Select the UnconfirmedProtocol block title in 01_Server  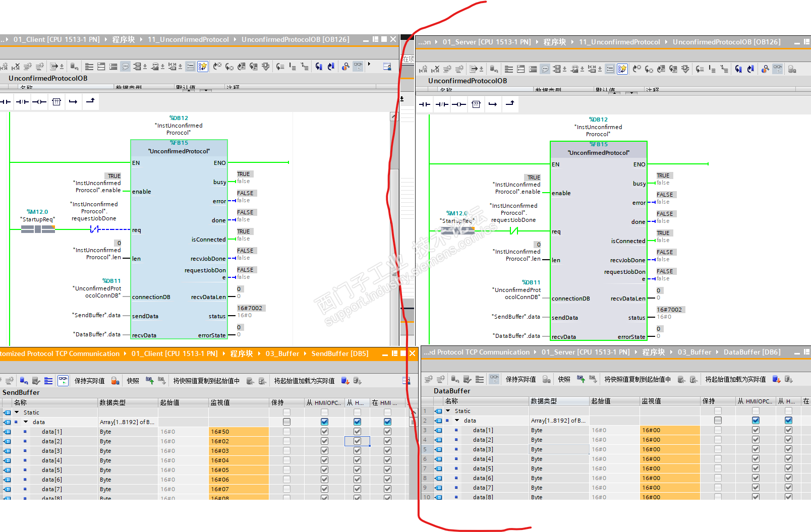tap(599, 153)
